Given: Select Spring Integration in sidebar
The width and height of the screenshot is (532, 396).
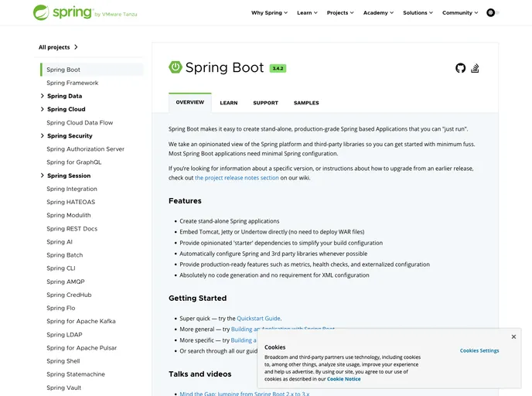Looking at the screenshot, I should (72, 189).
